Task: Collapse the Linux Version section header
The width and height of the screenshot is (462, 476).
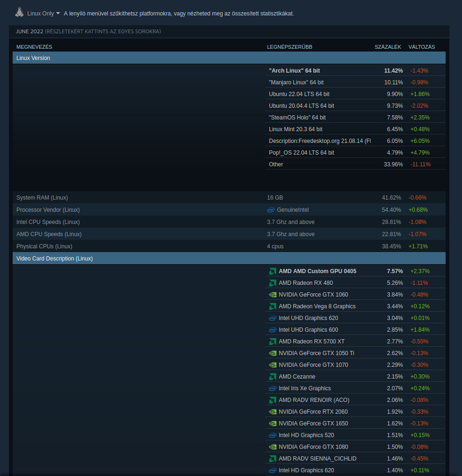Action: click(229, 58)
